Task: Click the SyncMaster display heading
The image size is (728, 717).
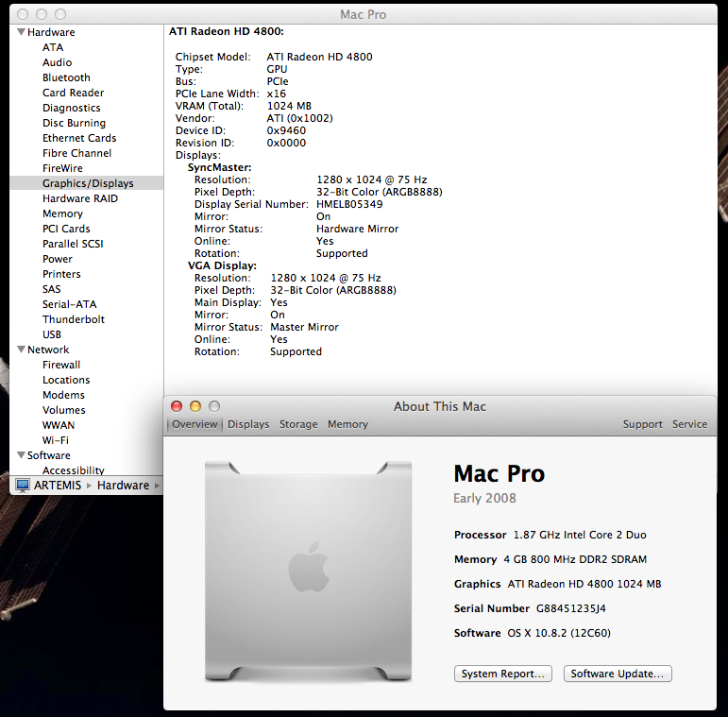Action: pyautogui.click(x=219, y=167)
